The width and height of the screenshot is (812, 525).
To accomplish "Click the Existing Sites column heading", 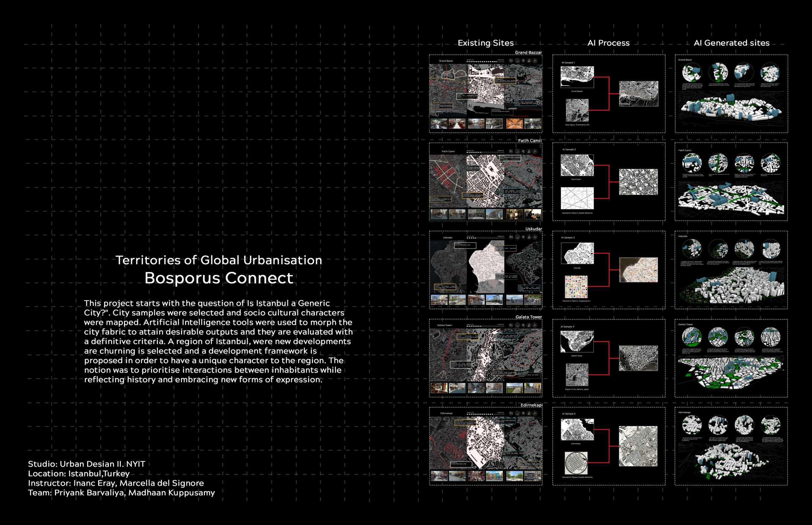I will coord(486,43).
